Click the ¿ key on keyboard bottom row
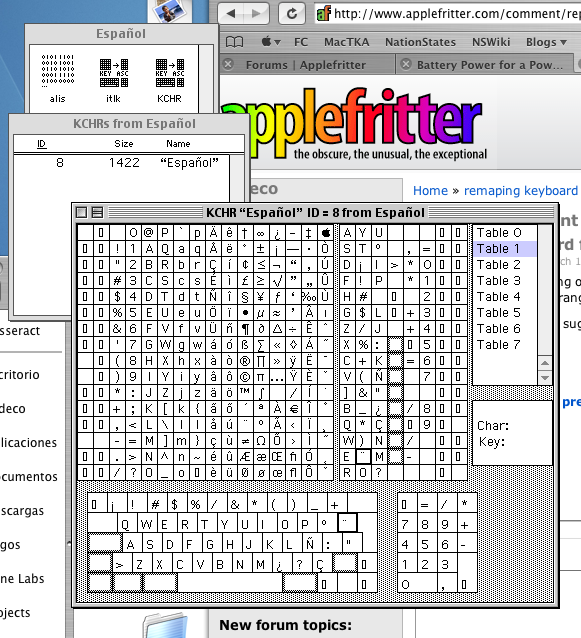Image resolution: width=581 pixels, height=638 pixels. (280, 564)
